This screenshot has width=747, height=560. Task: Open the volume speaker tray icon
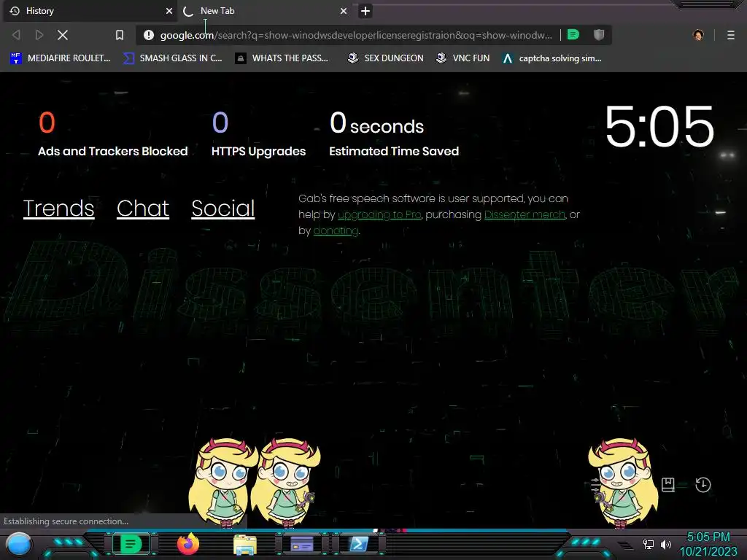point(666,544)
